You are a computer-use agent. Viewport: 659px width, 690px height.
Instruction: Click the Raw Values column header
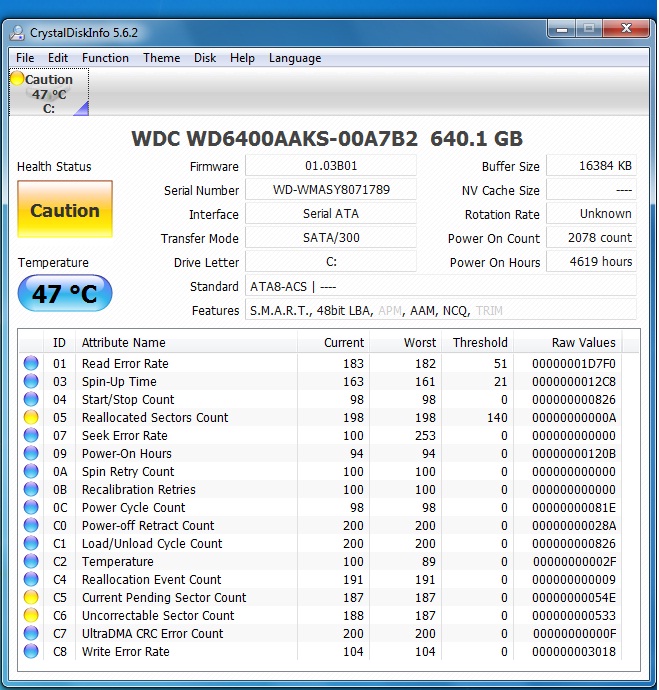coord(583,342)
